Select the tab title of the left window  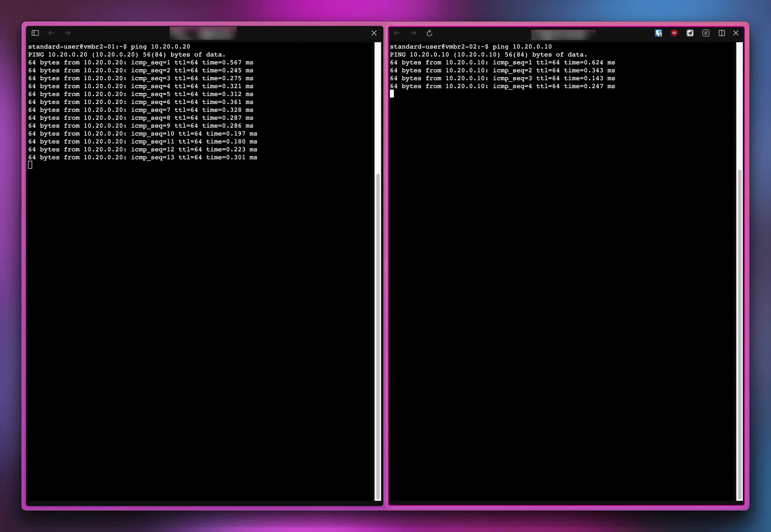203,33
